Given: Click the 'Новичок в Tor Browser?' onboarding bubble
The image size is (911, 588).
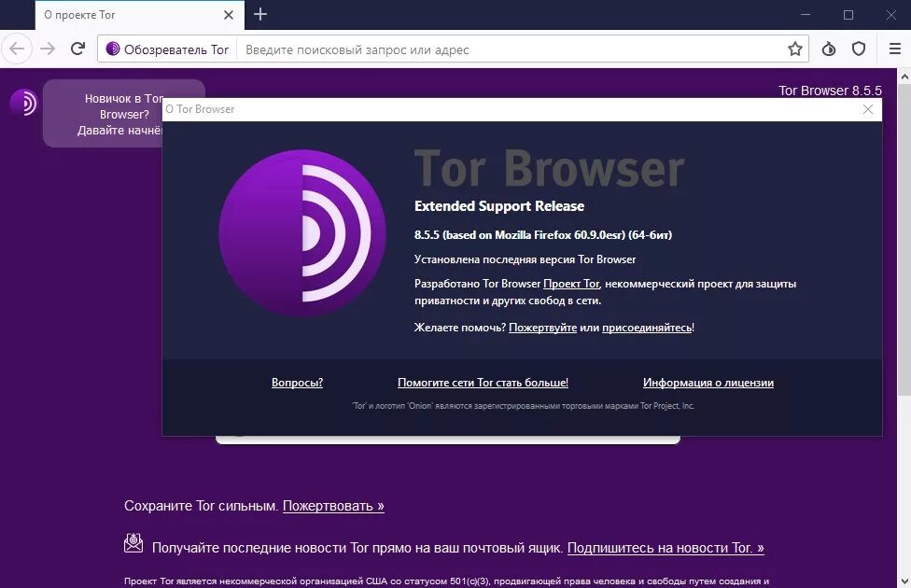Looking at the screenshot, I should [x=103, y=113].
